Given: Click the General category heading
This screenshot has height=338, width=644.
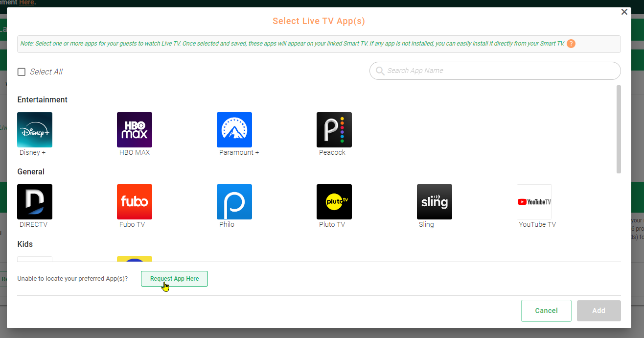Looking at the screenshot, I should [x=31, y=171].
